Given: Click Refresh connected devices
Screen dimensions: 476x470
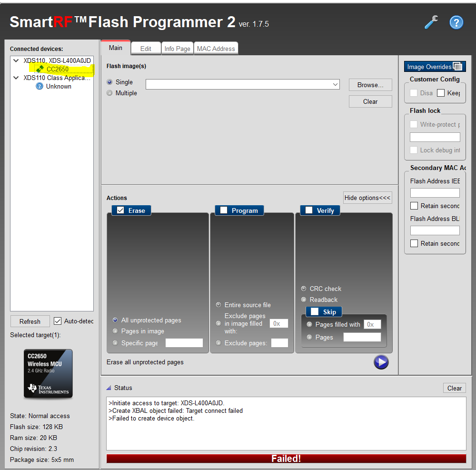Looking at the screenshot, I should (x=30, y=321).
